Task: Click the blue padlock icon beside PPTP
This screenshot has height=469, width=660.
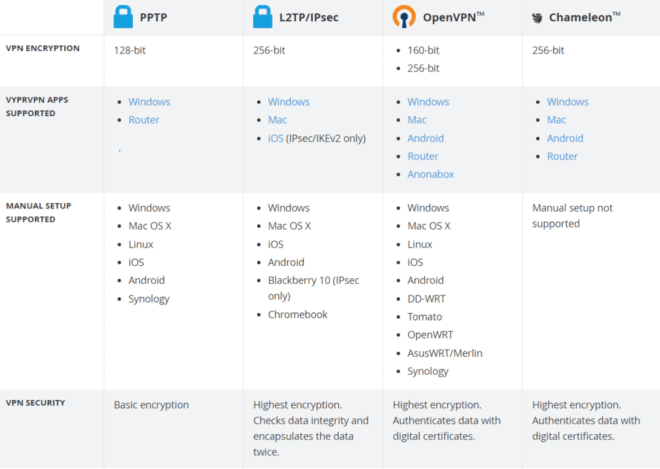Action: (123, 17)
